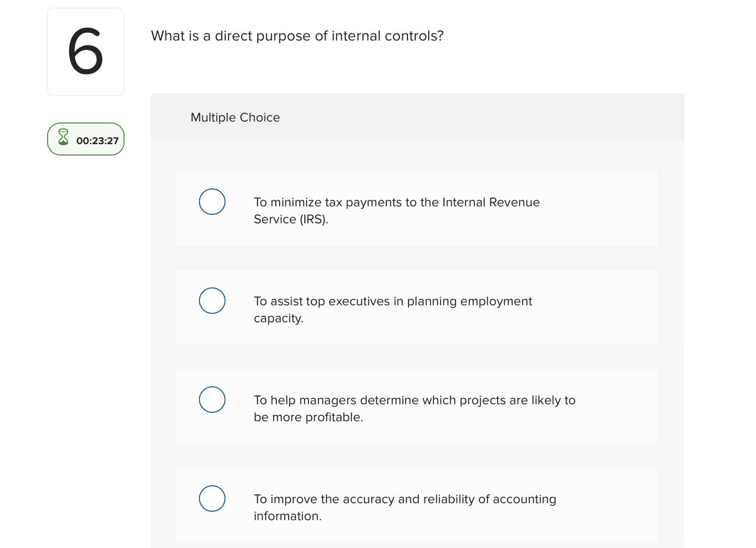This screenshot has height=548, width=756.
Task: Click the Multiple Choice header label
Action: click(x=235, y=117)
